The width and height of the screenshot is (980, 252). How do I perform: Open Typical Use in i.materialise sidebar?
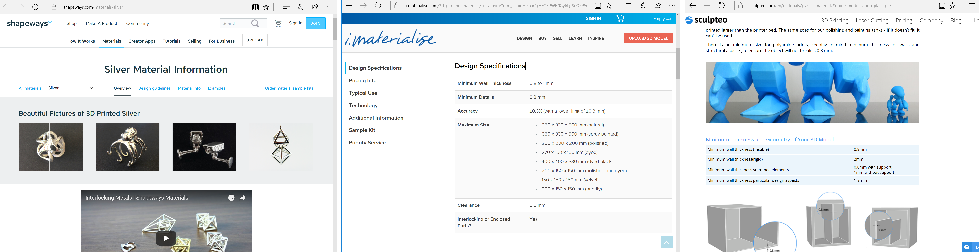363,93
